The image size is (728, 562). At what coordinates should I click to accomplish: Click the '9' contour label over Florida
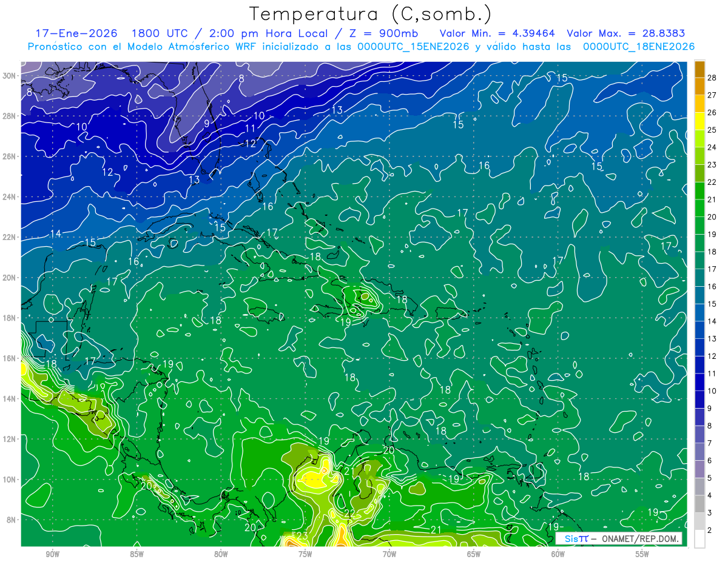207,124
